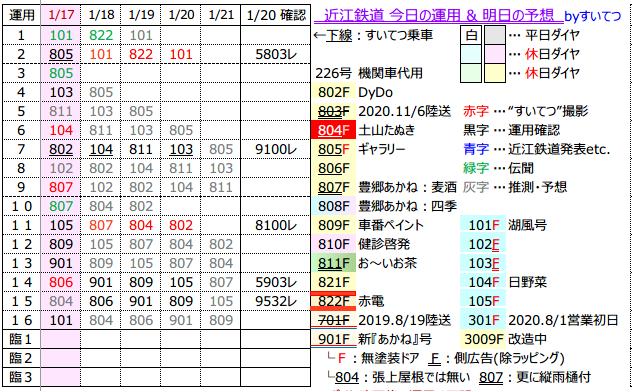Click the green 811F legend cell
This screenshot has width=632, height=391.
333,263
